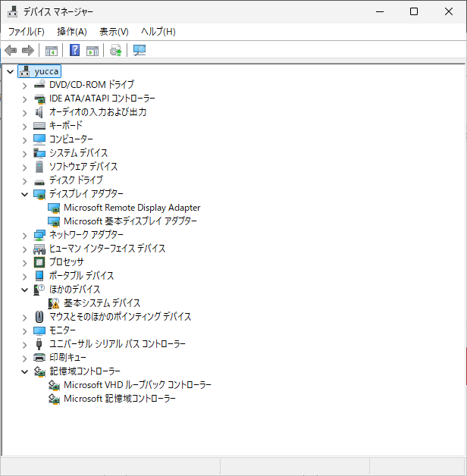Screen dimensions: 467x476
Task: Select Microsoft Remote Display Adapter
Action: (x=132, y=208)
